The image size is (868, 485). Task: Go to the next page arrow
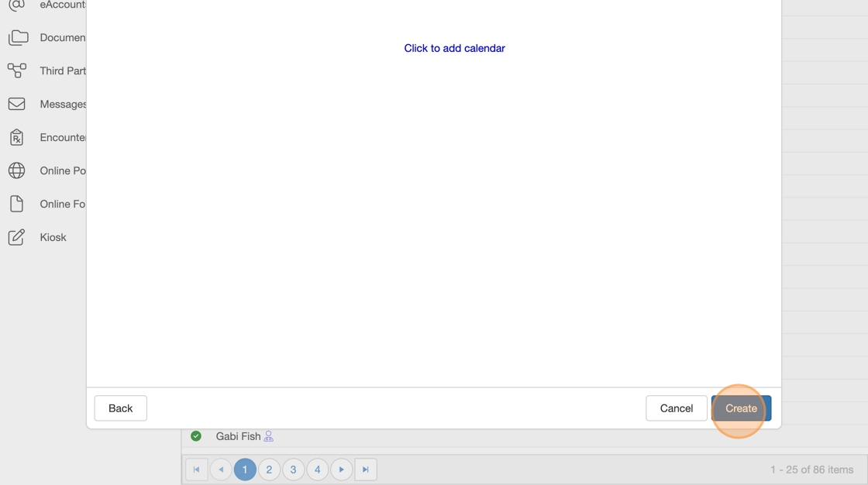(x=341, y=470)
